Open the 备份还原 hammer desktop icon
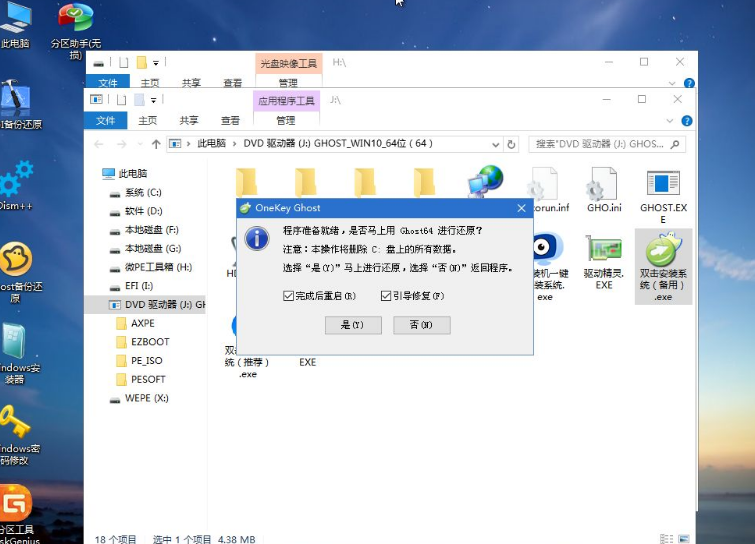The image size is (755, 544). tap(18, 105)
